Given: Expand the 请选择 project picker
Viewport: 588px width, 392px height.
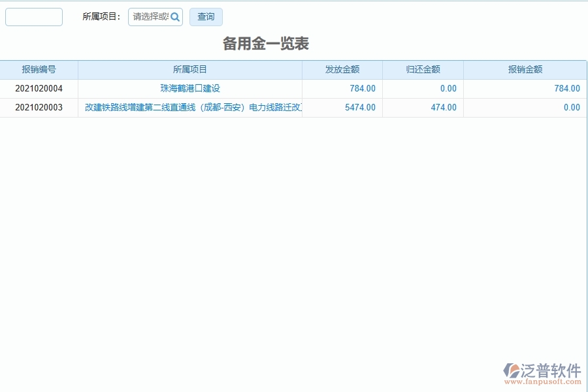Looking at the screenshot, I should coord(152,17).
